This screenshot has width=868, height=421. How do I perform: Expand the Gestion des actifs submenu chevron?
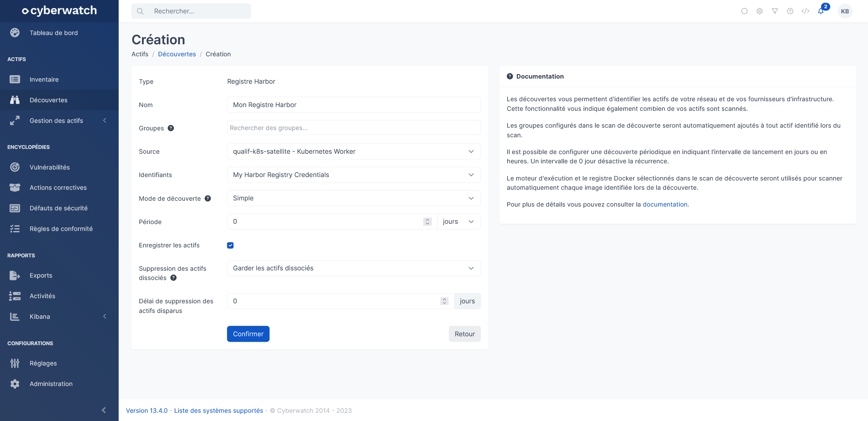click(x=105, y=120)
